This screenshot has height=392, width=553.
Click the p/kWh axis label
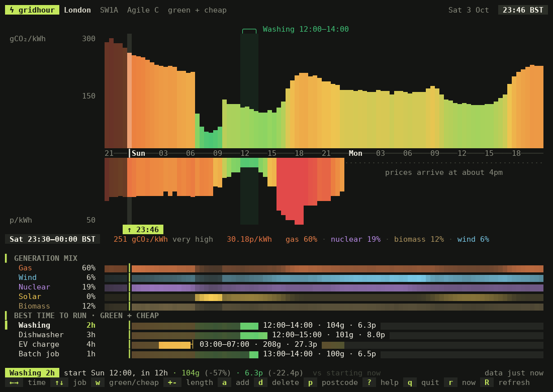(21, 220)
